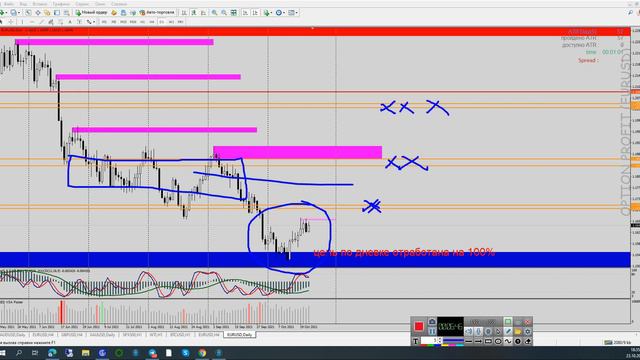Toggle the chart auto-scroll icon
Image resolution: width=640 pixels, height=360 pixels.
pos(245,13)
